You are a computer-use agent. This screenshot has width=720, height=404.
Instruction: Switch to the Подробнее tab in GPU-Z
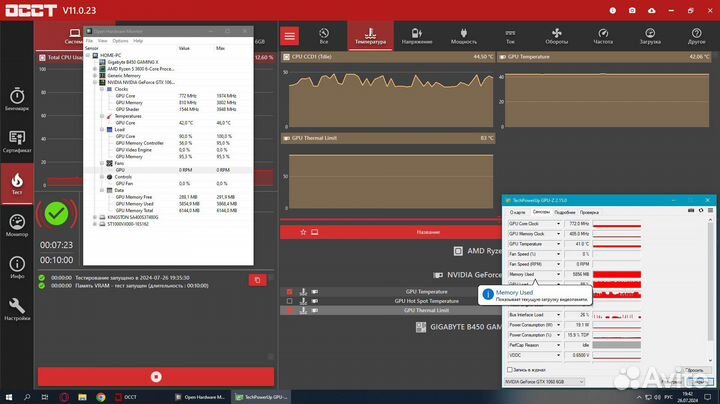coord(564,213)
